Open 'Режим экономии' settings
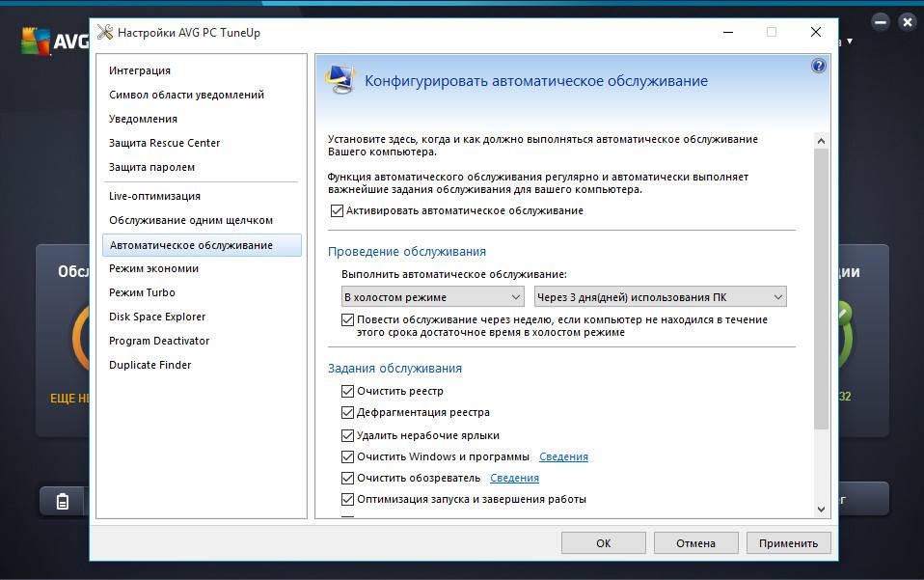Image resolution: width=924 pixels, height=580 pixels. [153, 269]
